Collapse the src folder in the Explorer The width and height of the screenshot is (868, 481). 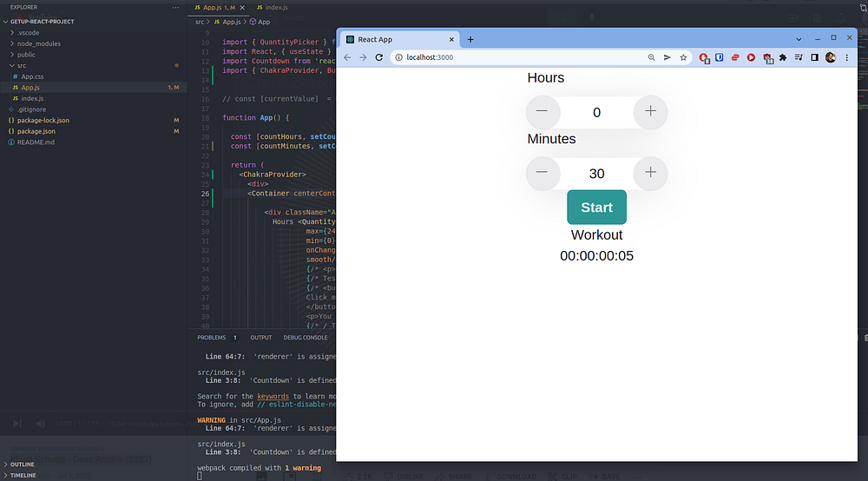click(22, 65)
